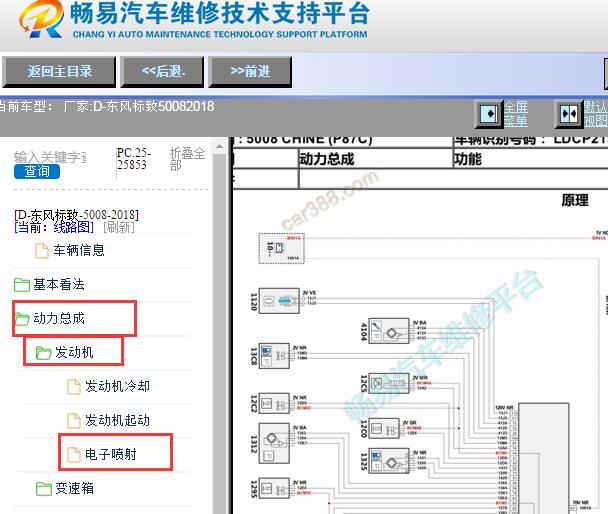Viewport: 608px width, 514px height.
Task: Open the 电子喷射 diagram
Action: tap(111, 454)
